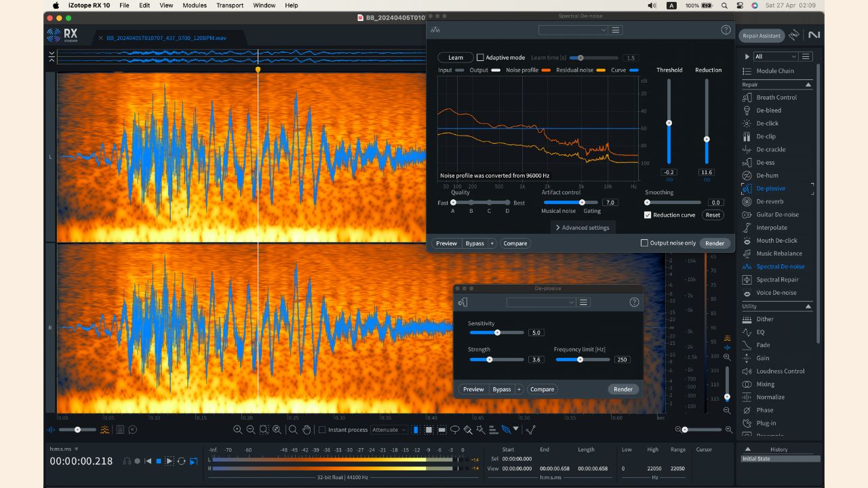Open the h:m:s.ms time format dropdown
The image size is (868, 488).
click(64, 449)
